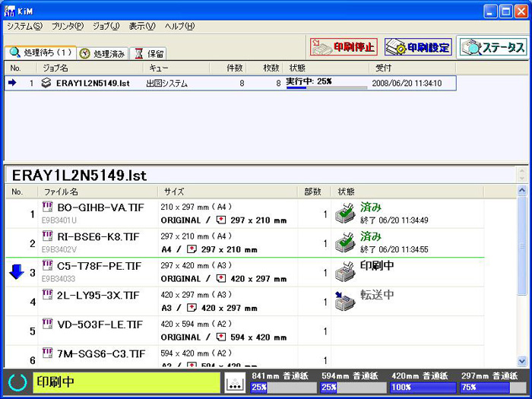Viewport: 532px width, 399px height.
Task: Switch to the 処理済み tab
Action: pos(103,54)
